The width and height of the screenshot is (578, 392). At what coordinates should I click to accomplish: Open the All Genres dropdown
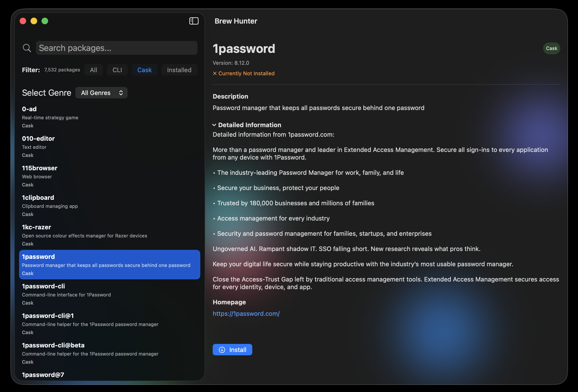[102, 93]
